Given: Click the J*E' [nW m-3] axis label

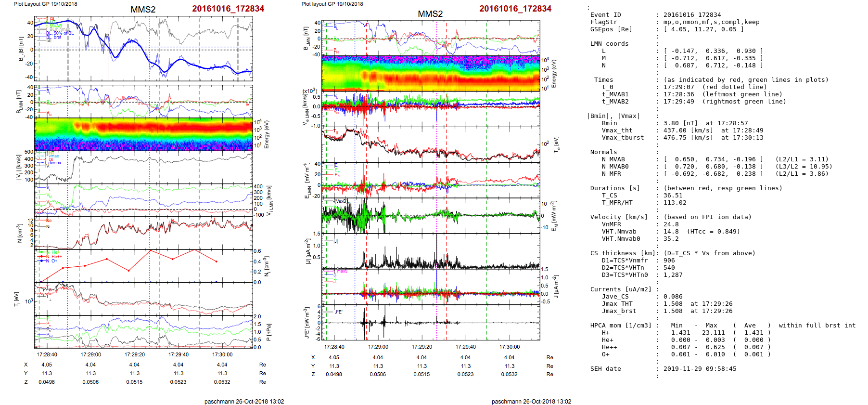Looking at the screenshot, I should 306,323.
